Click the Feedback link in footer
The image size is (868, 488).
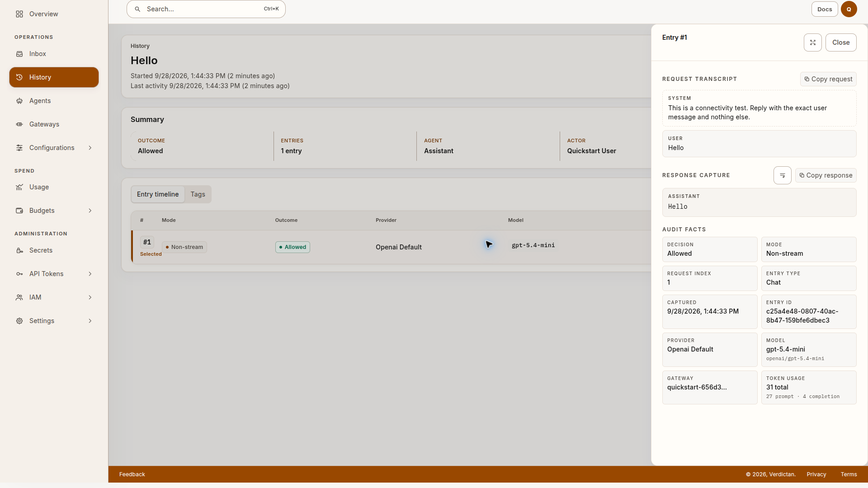point(132,474)
